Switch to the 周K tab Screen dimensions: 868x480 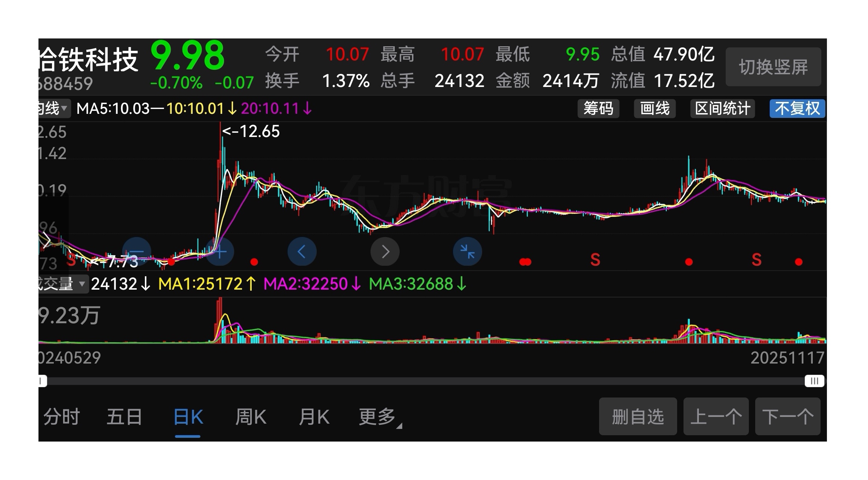pyautogui.click(x=251, y=417)
